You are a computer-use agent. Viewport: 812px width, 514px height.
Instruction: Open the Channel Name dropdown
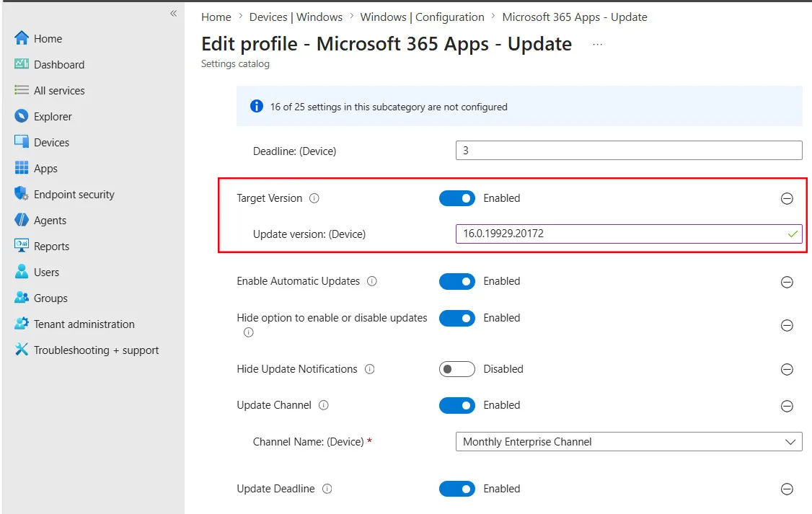pos(629,441)
